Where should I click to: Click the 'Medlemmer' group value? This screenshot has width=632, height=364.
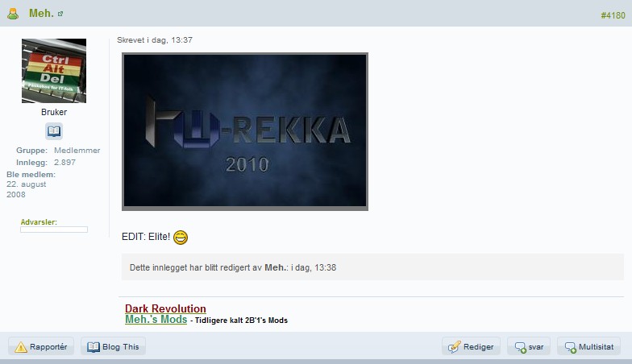pos(77,150)
